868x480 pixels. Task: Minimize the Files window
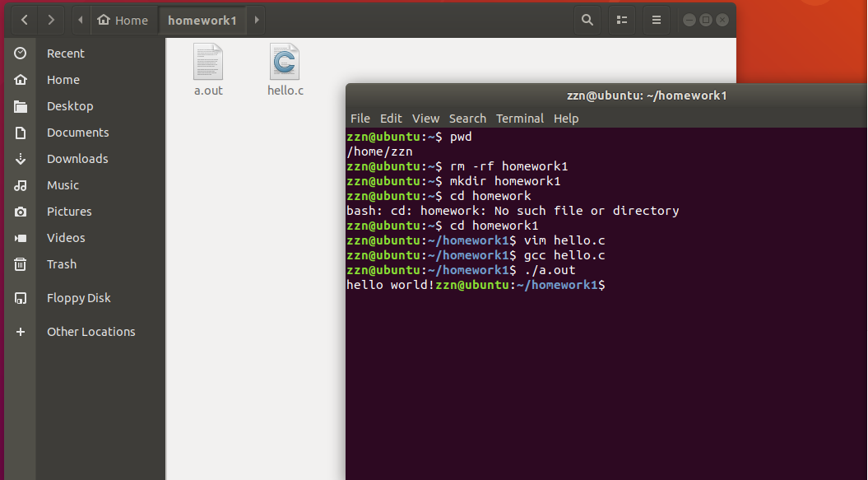(689, 20)
